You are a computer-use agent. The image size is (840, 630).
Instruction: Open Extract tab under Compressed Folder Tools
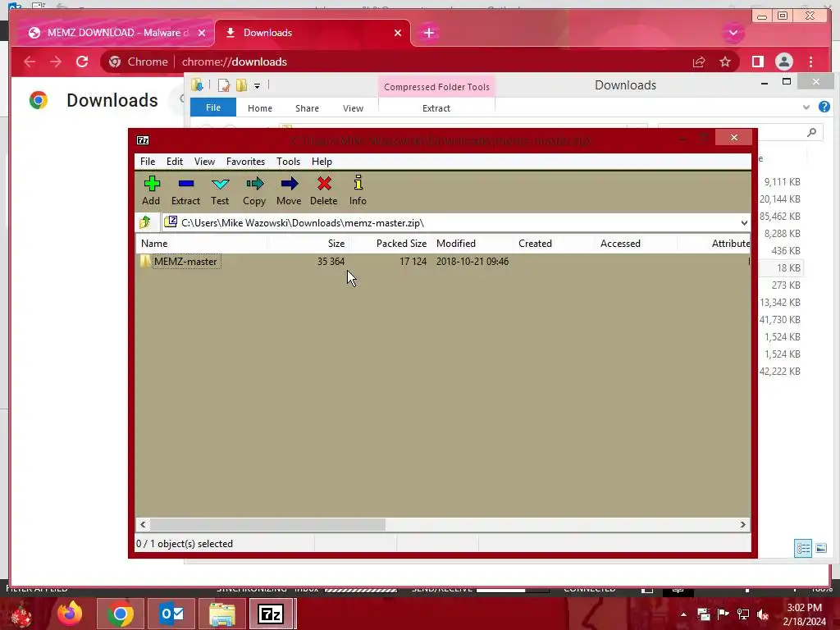436,108
